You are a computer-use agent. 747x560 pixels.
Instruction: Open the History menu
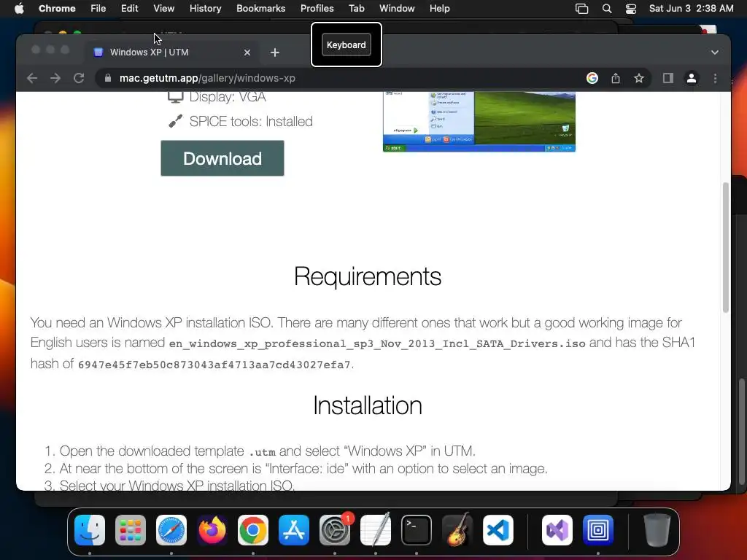coord(205,9)
